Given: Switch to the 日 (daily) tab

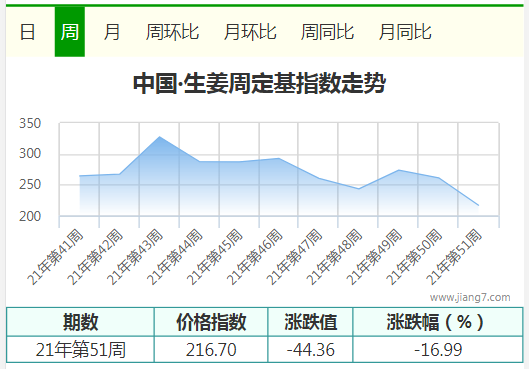Looking at the screenshot, I should point(27,32).
